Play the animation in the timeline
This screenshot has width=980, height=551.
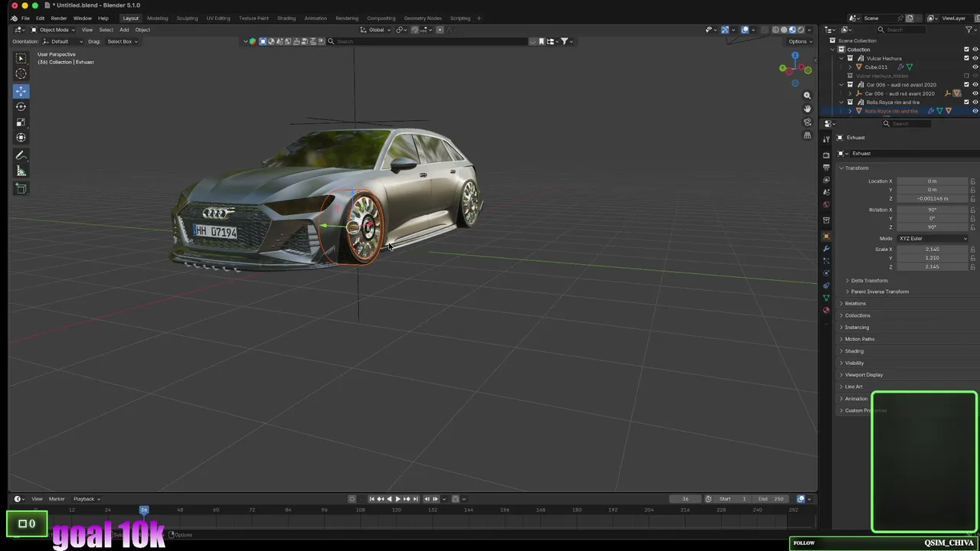coord(397,499)
